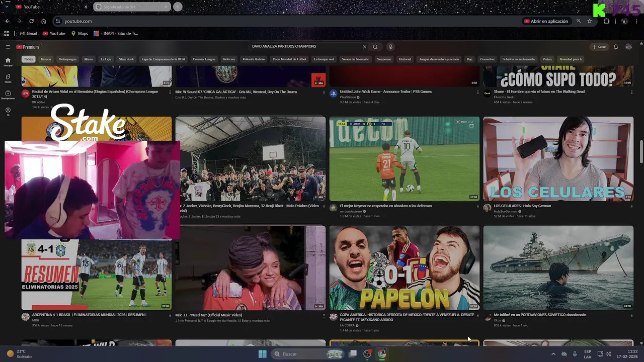
Task: Select the En tiempo real filter chip
Action: point(324,59)
